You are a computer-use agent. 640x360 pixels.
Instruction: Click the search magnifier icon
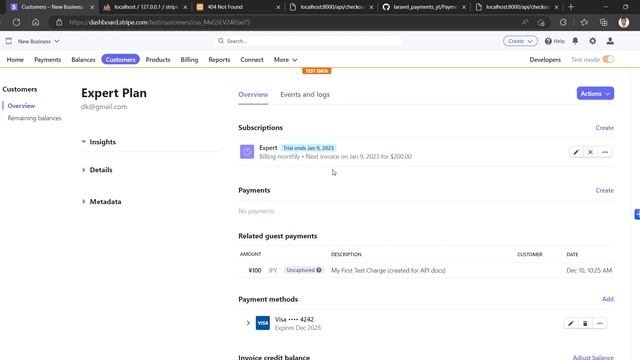221,41
